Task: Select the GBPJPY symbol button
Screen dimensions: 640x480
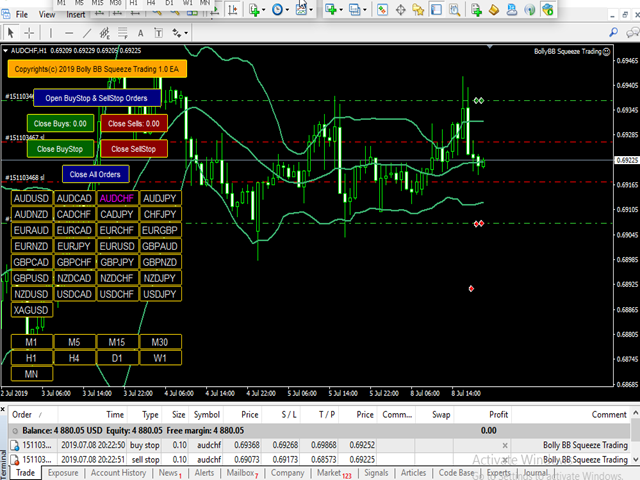Action: pos(117,262)
